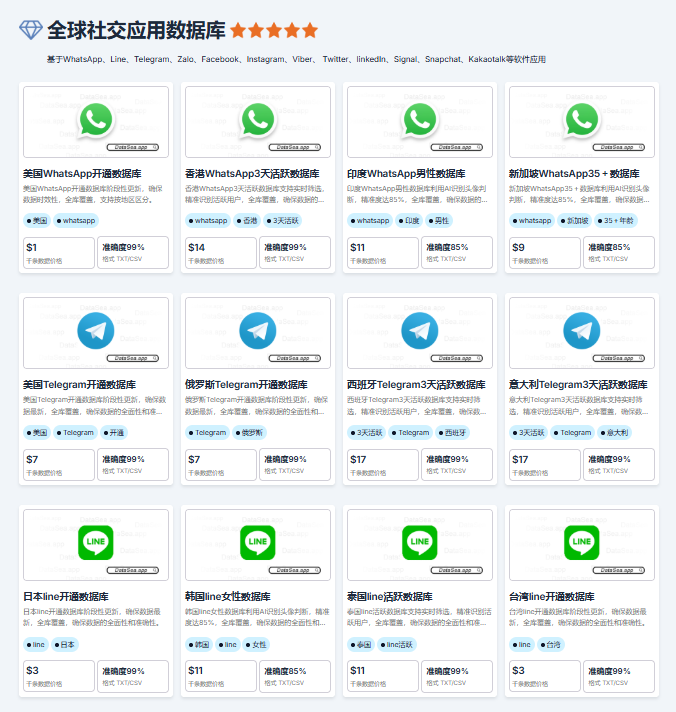The height and width of the screenshot is (712, 676).
Task: Select the 意大利 tag
Action: (614, 433)
